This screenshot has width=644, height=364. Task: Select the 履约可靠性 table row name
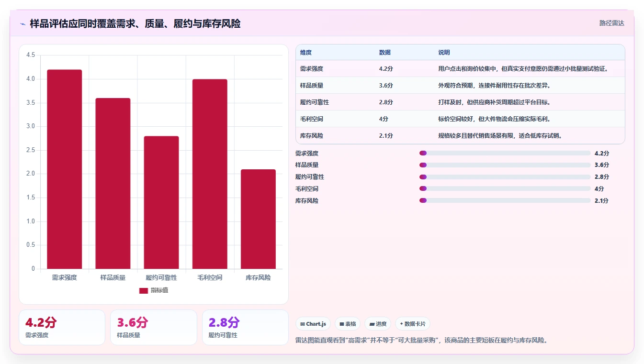pos(315,102)
